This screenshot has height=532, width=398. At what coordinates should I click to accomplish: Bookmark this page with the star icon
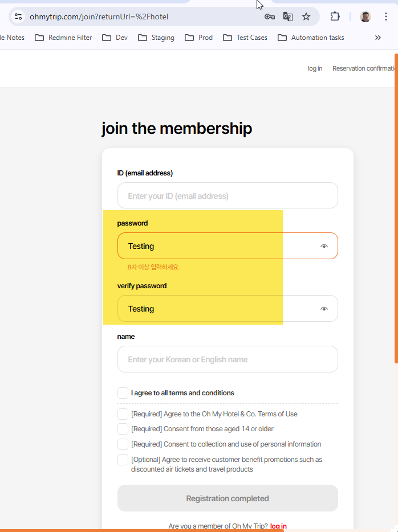306,17
